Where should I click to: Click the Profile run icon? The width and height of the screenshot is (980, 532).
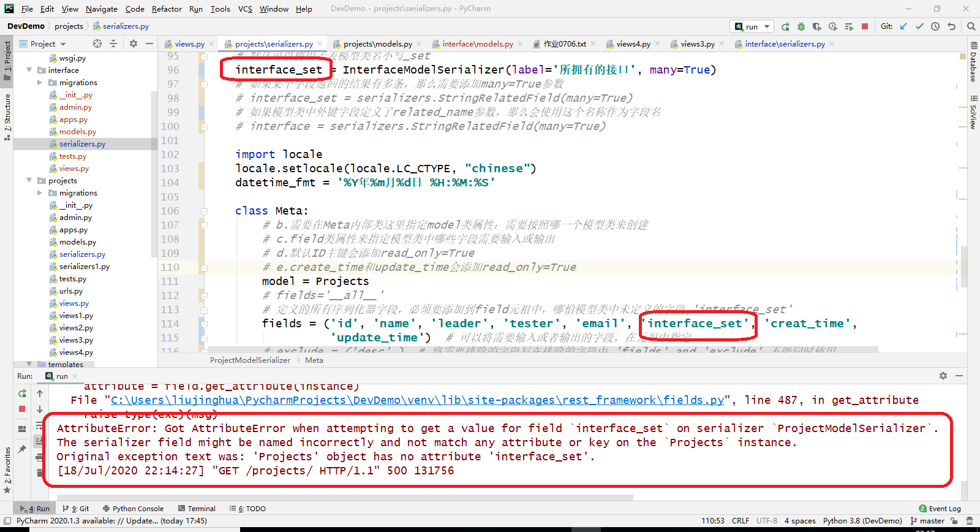833,26
